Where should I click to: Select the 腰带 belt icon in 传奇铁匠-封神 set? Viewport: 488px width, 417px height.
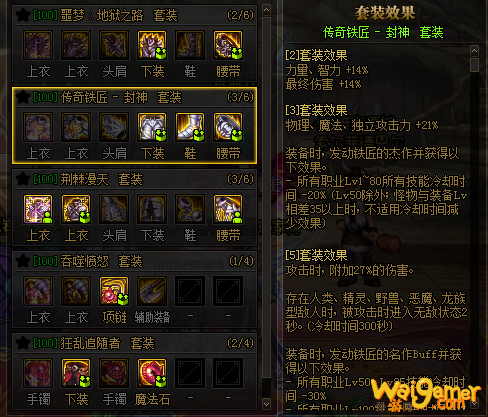(228, 127)
